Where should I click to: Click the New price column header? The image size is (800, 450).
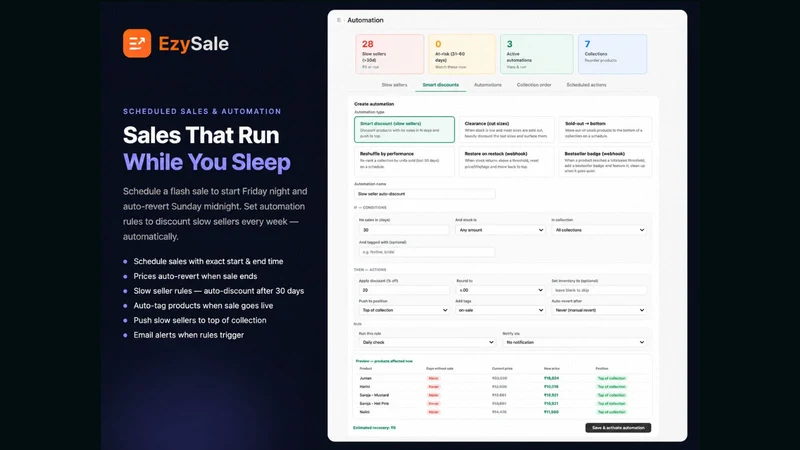[552, 368]
